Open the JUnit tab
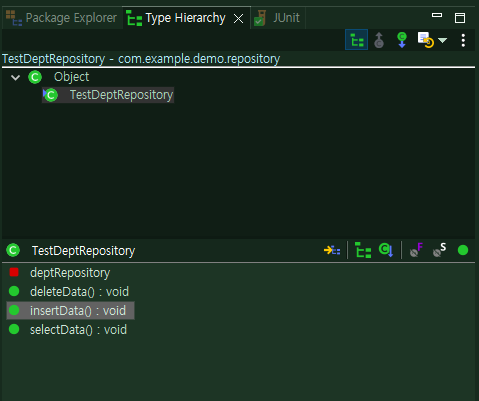The width and height of the screenshot is (479, 401). (277, 18)
